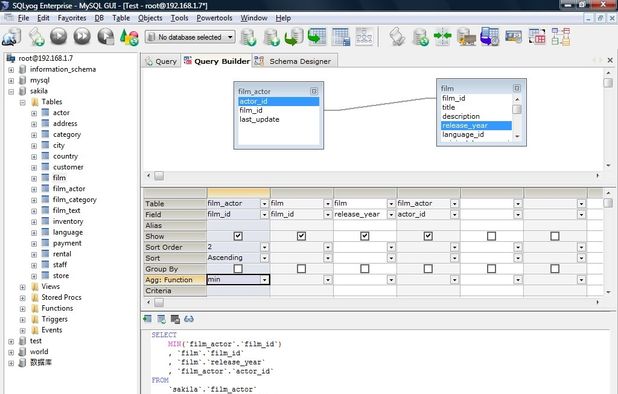The height and width of the screenshot is (394, 618).
Task: Open the Favorites menu
Action: 72,18
